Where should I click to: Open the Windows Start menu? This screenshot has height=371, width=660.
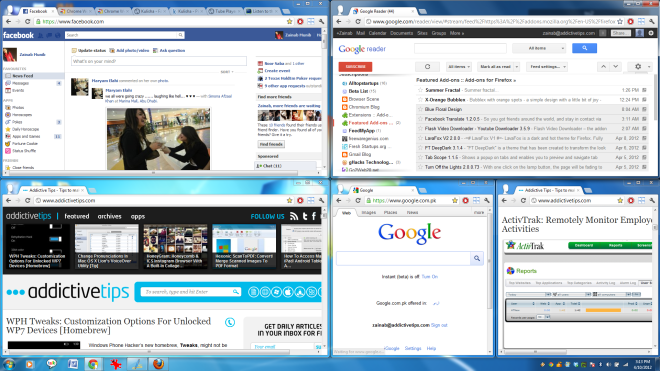[8, 364]
